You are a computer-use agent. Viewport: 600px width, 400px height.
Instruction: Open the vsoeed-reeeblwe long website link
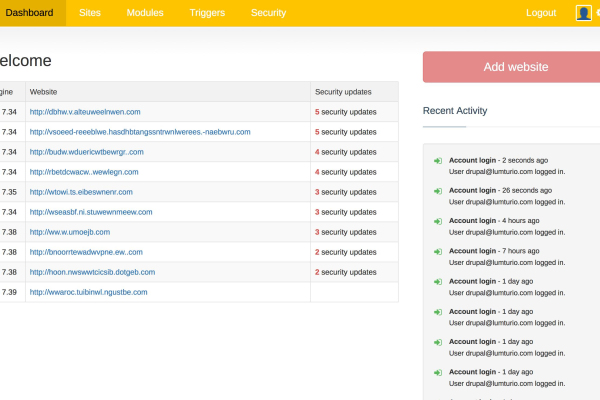[x=140, y=132]
